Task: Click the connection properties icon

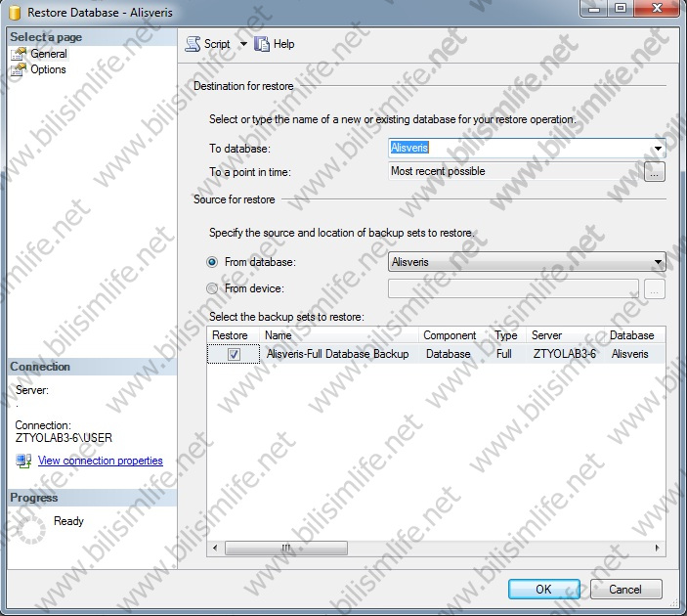Action: (23, 461)
